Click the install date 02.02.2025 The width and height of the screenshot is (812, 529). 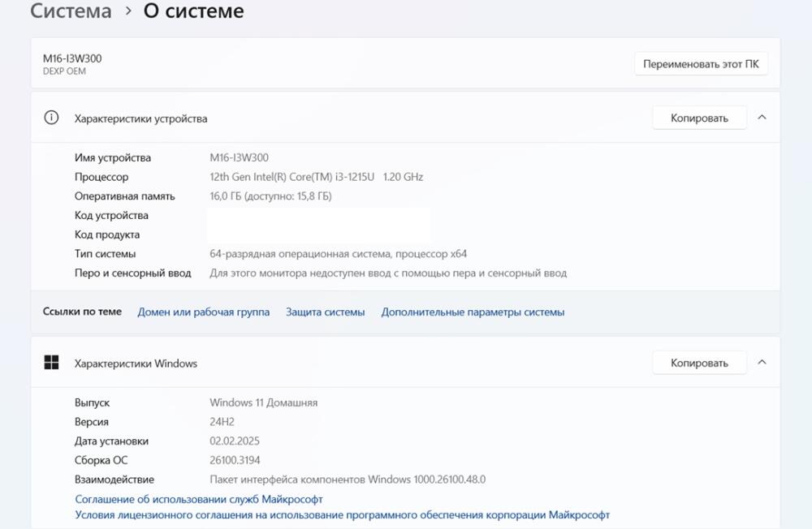click(235, 441)
